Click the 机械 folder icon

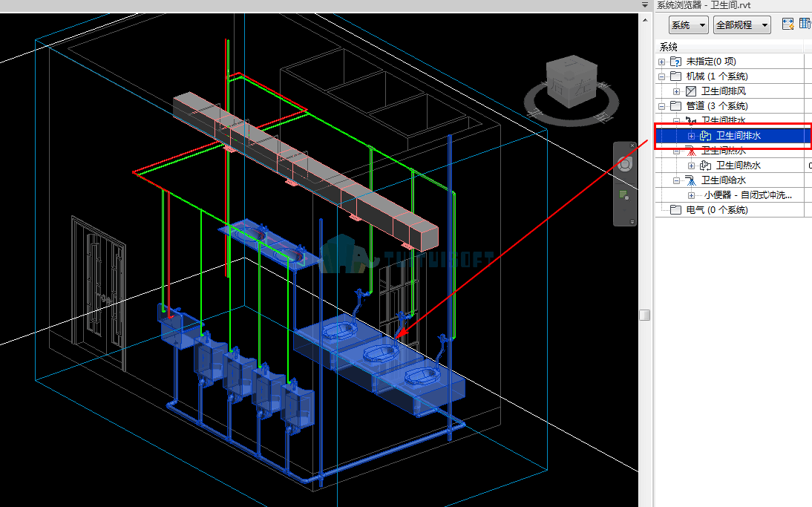[675, 76]
